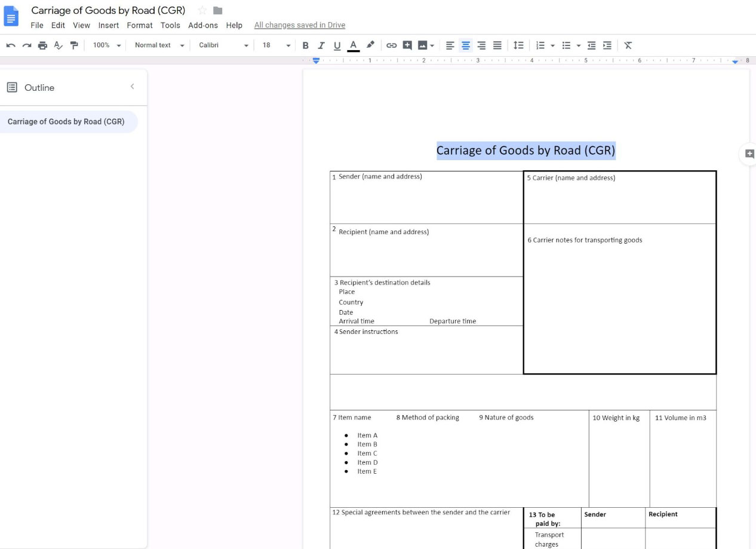Open the insert image dropdown arrow
Screen dimensions: 756x549
pyautogui.click(x=432, y=45)
